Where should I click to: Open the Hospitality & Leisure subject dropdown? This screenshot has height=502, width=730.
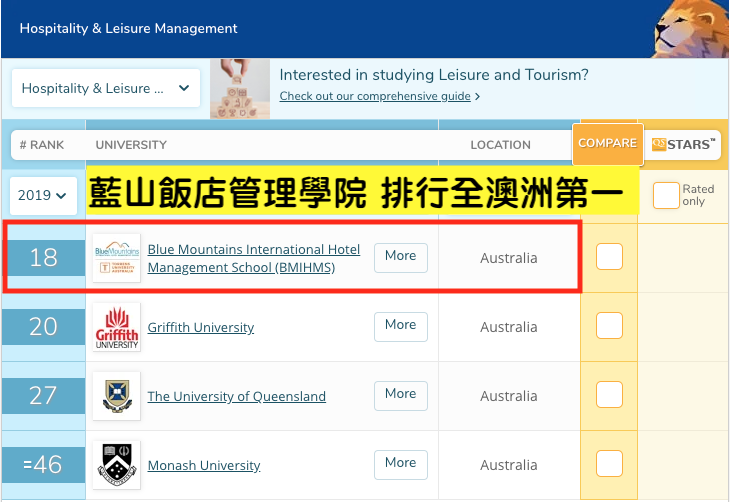pos(106,88)
